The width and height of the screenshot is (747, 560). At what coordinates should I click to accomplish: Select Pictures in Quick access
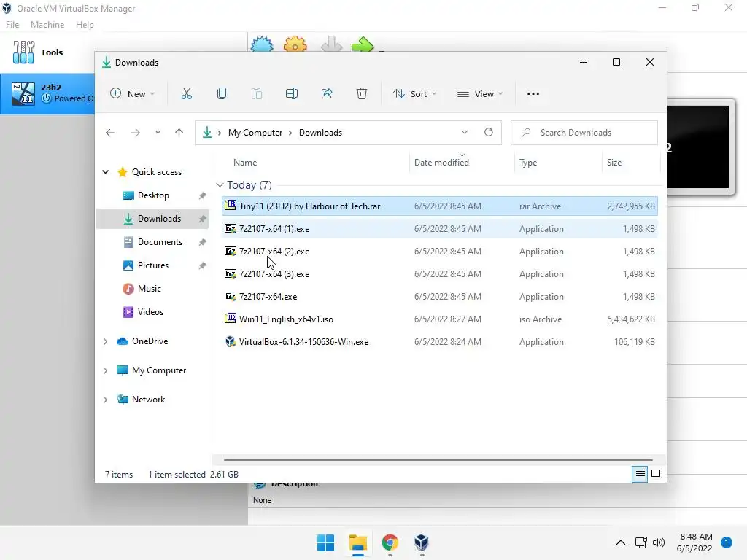(x=153, y=265)
